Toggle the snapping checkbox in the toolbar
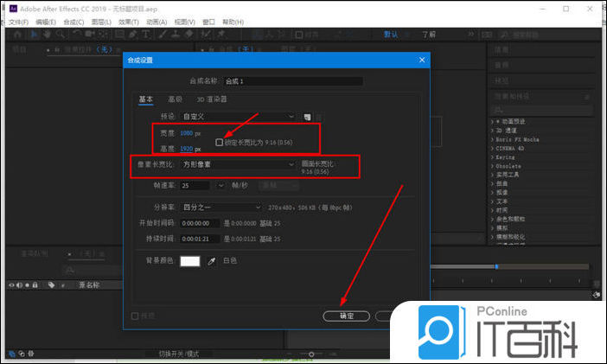Screen dimensions: 607x364 coord(299,35)
